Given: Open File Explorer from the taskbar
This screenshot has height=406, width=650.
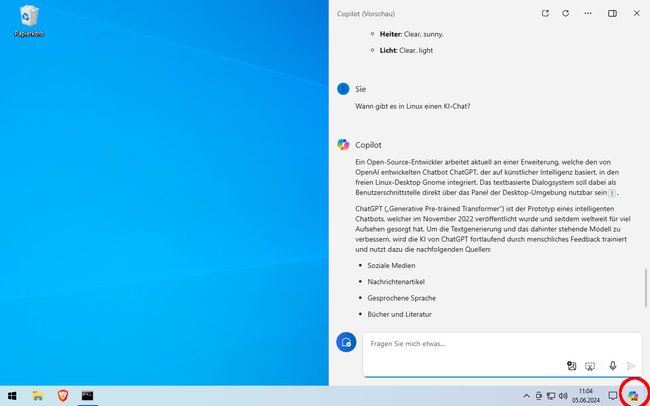Looking at the screenshot, I should tap(38, 396).
